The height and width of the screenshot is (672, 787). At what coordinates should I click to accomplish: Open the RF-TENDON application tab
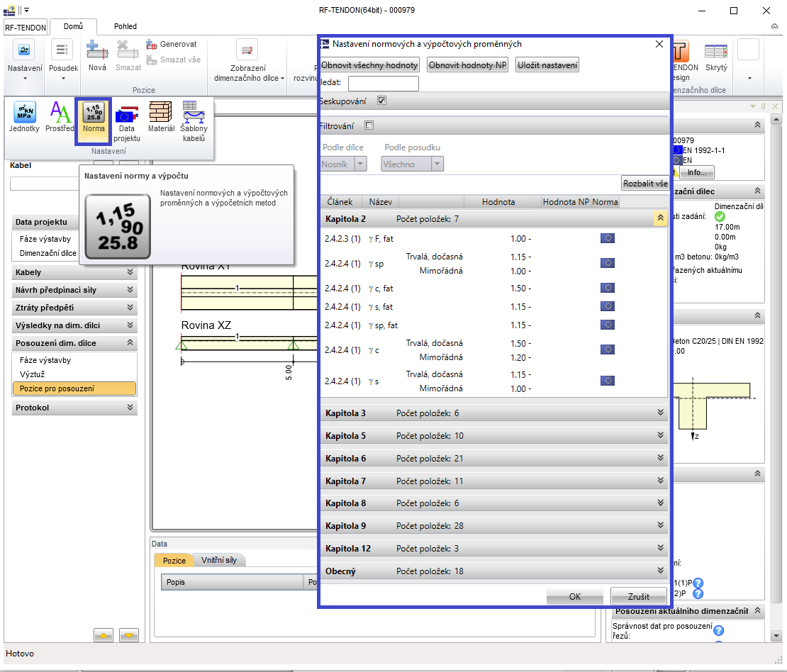(26, 27)
